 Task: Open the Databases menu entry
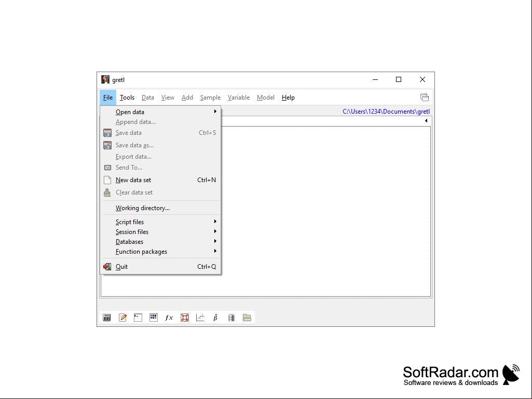pos(160,242)
